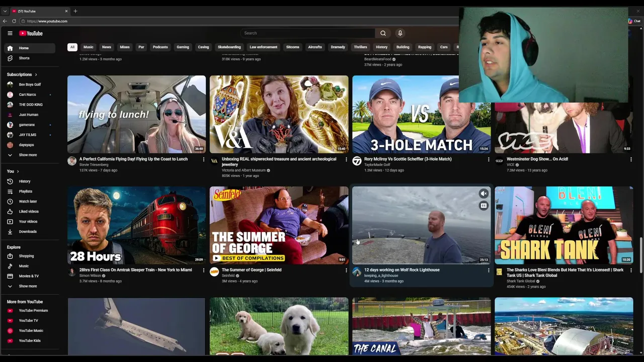Open TaylorMade Golf channel link
This screenshot has width=644, height=362.
click(x=377, y=165)
